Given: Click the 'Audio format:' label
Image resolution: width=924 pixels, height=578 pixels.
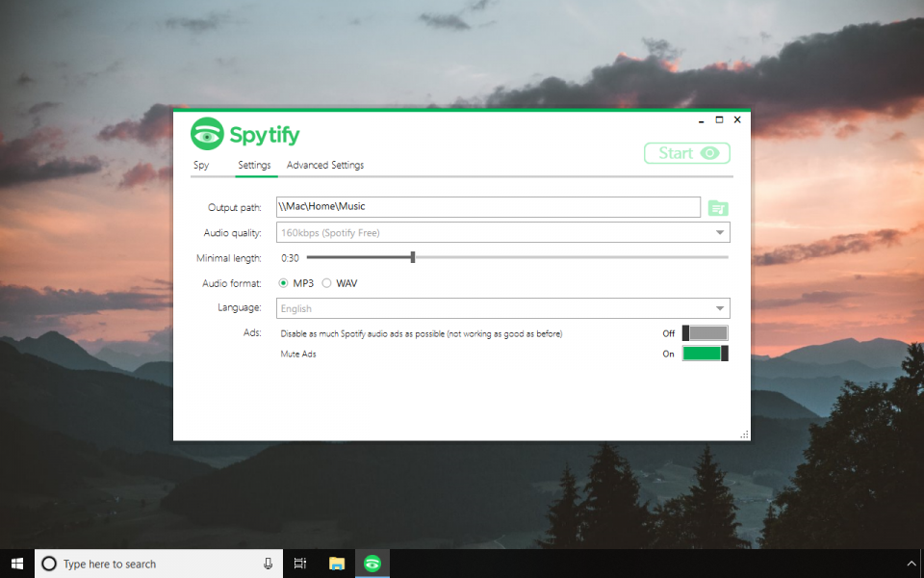Looking at the screenshot, I should tap(232, 283).
